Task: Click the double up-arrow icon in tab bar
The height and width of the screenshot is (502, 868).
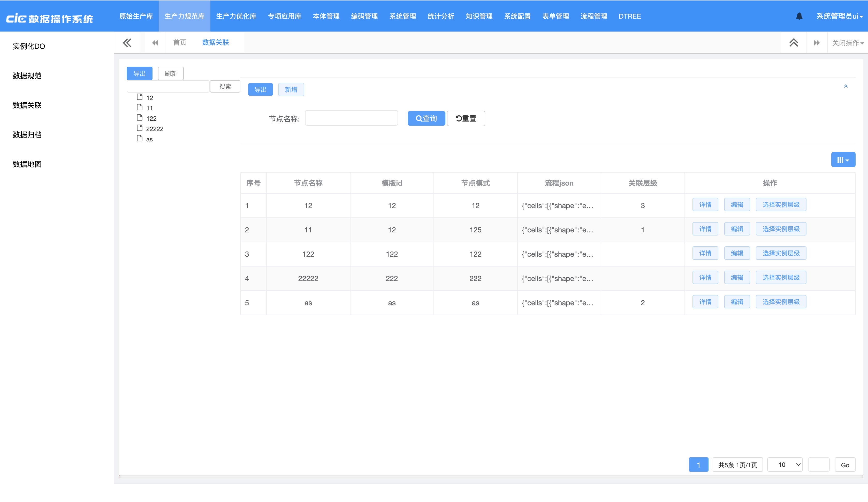Action: click(794, 43)
